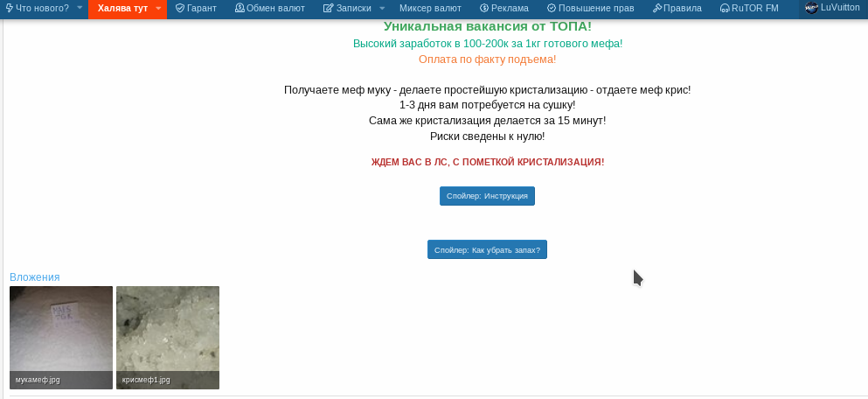The height and width of the screenshot is (399, 868).
Task: Expand the dropdown arrow next to Что нового?
Action: 80,9
